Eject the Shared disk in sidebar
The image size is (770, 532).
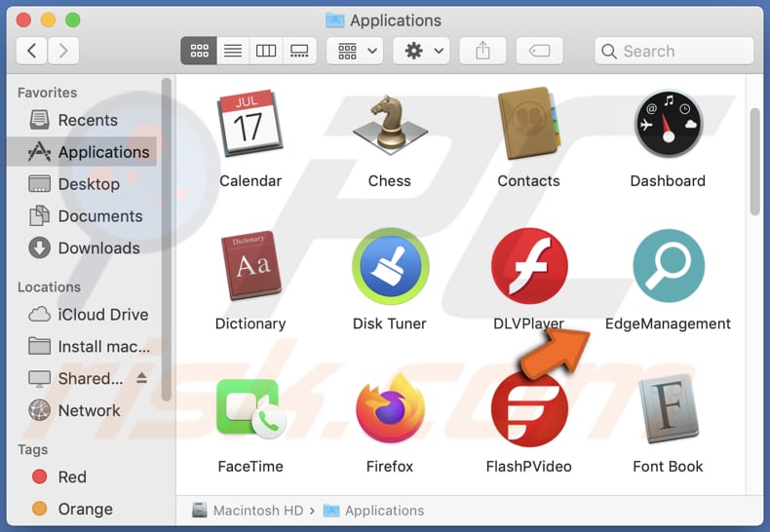tap(141, 378)
